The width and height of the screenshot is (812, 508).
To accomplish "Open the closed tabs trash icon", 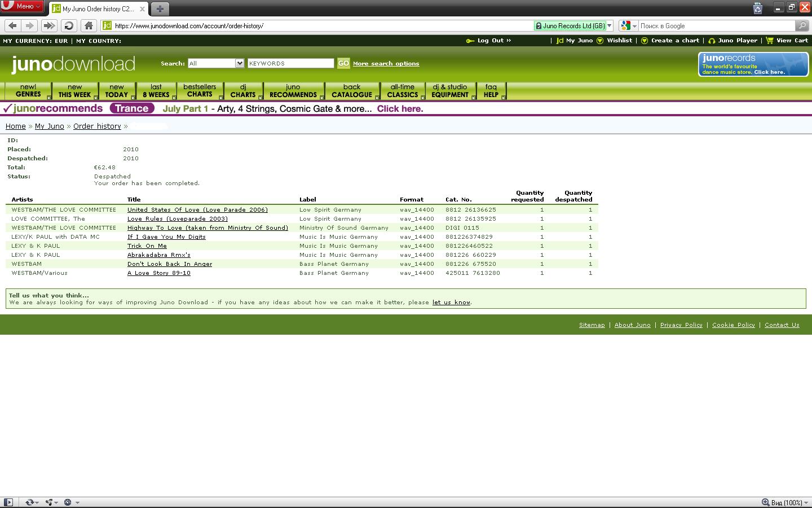I will point(758,8).
